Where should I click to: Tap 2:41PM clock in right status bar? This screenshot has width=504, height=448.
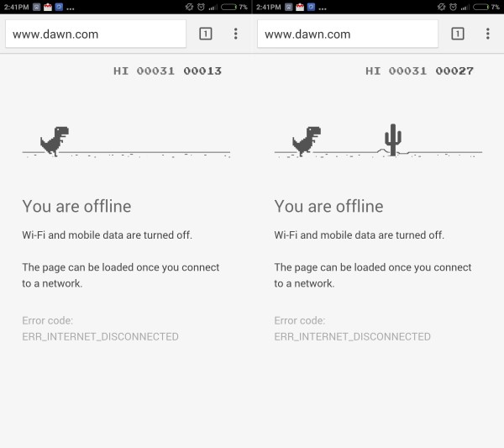(x=268, y=7)
